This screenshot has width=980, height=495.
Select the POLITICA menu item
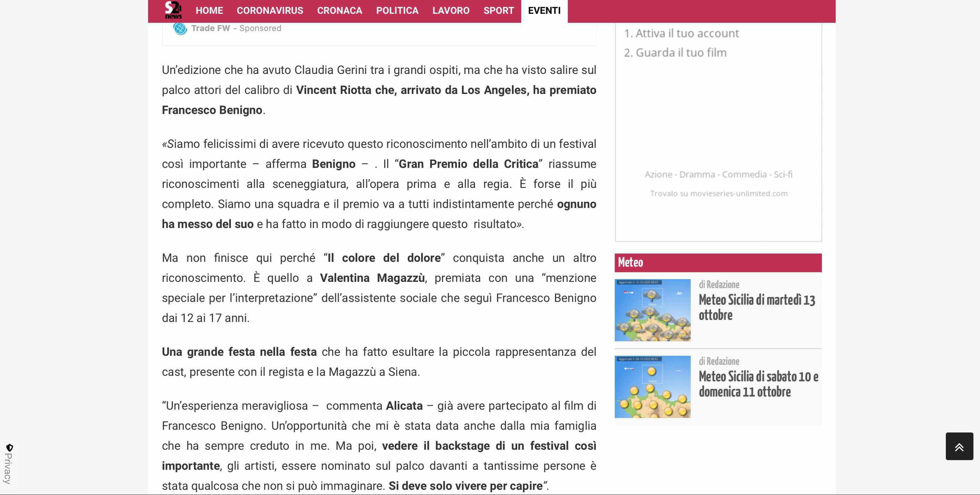pyautogui.click(x=397, y=11)
